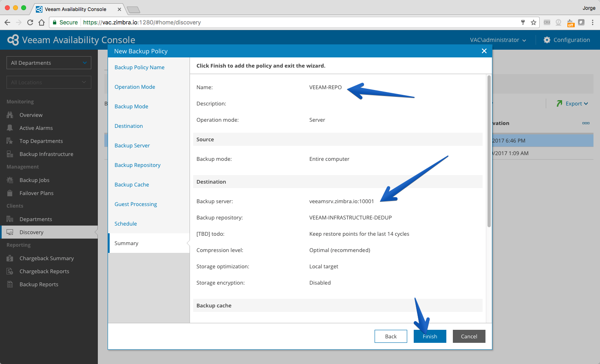Open the VAC\administrator user menu
The height and width of the screenshot is (364, 600).
(x=498, y=40)
